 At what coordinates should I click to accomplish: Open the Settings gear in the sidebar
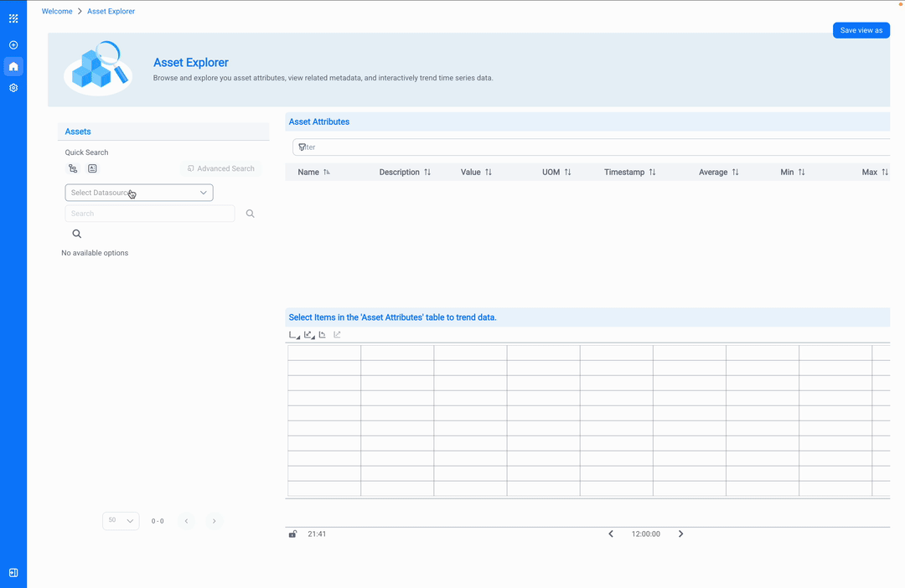pos(13,87)
